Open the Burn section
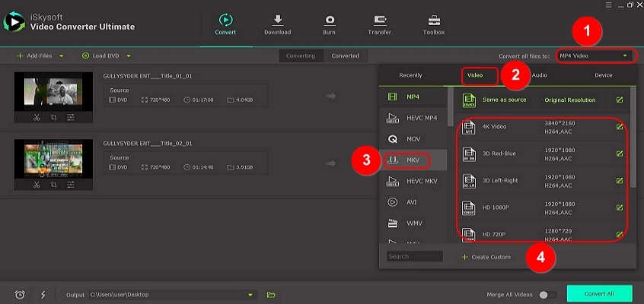 [329, 24]
